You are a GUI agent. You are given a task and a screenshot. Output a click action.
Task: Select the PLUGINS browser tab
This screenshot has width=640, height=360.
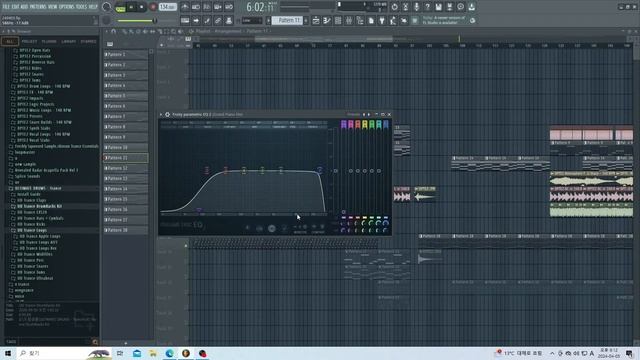coord(49,41)
